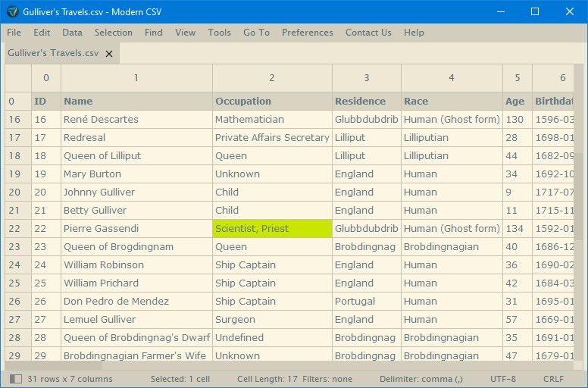Click the vertical scrollbar thumb
The width and height of the screenshot is (588, 388).
[579, 196]
